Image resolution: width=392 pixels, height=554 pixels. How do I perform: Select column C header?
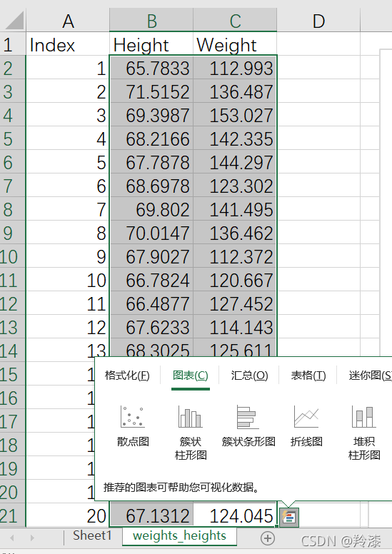tap(235, 20)
